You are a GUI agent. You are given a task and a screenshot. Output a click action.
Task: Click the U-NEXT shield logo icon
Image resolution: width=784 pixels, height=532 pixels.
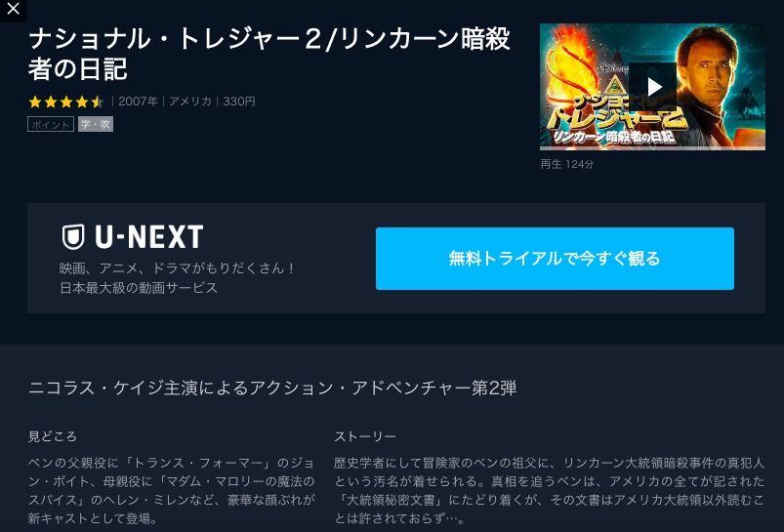pos(73,237)
